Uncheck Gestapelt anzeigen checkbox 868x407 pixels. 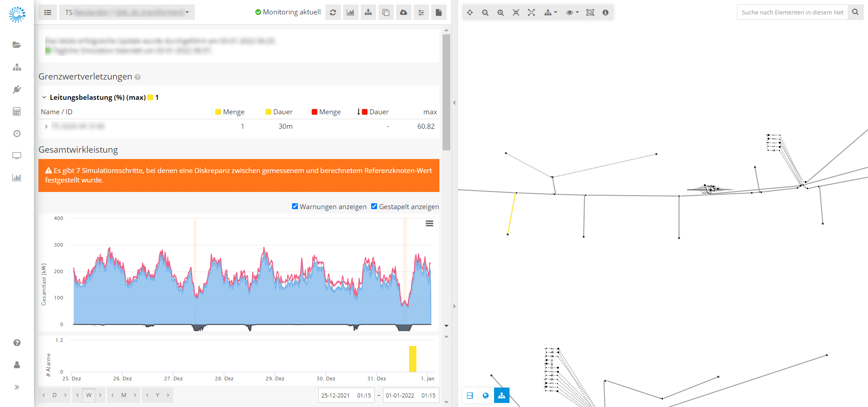[x=374, y=206]
